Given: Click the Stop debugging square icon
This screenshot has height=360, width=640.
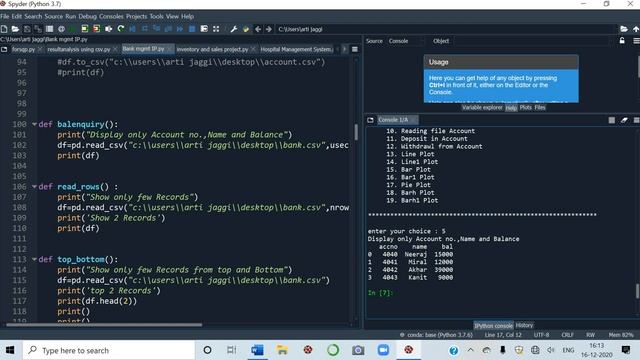Looking at the screenshot, I should 192,29.
